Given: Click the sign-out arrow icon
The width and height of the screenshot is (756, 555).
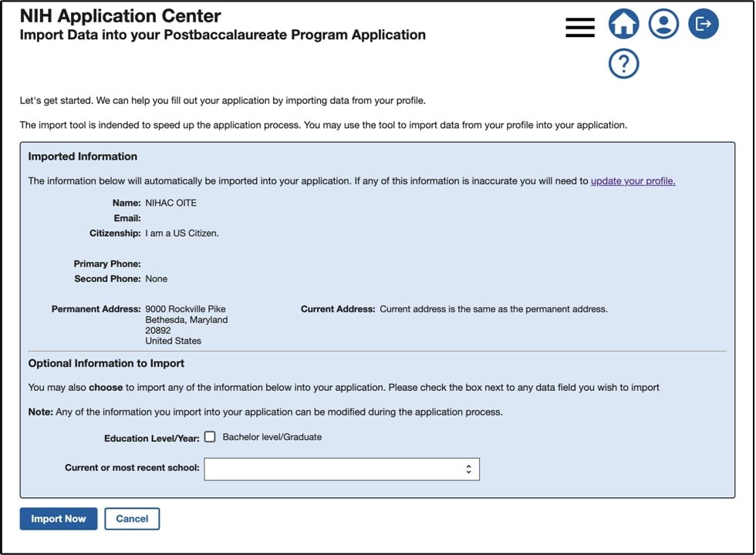Looking at the screenshot, I should (x=703, y=24).
